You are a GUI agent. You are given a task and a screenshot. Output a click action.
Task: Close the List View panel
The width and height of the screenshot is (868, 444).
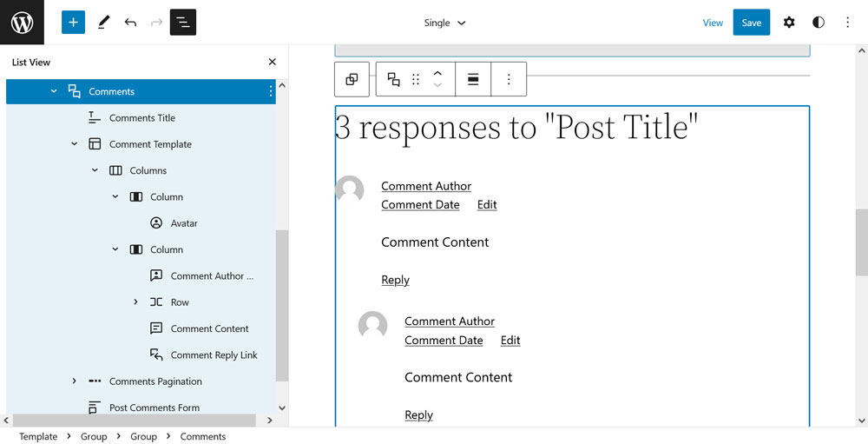click(272, 62)
